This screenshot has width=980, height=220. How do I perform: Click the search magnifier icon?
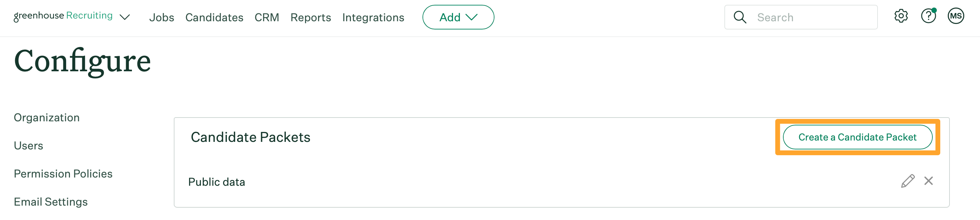[739, 17]
